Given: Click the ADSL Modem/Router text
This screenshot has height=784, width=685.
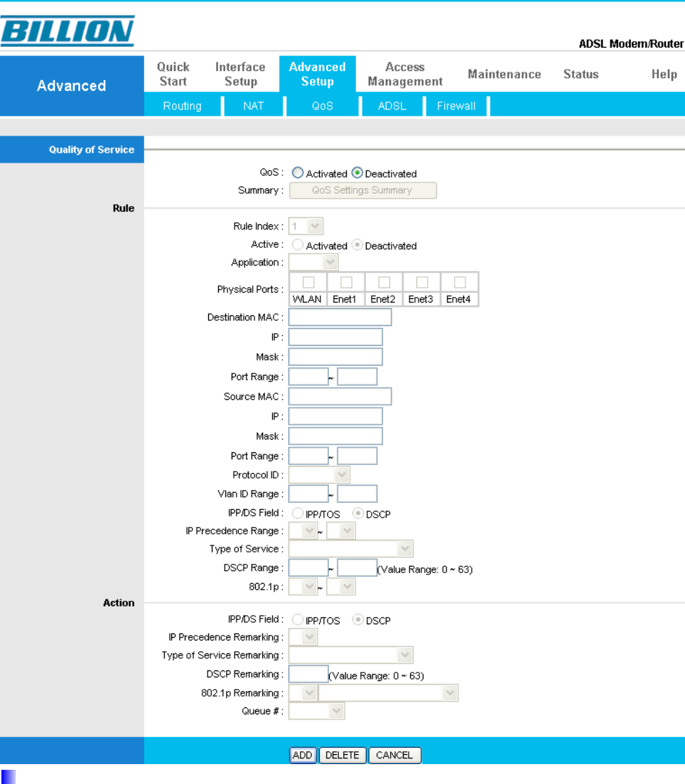Looking at the screenshot, I should coord(631,44).
